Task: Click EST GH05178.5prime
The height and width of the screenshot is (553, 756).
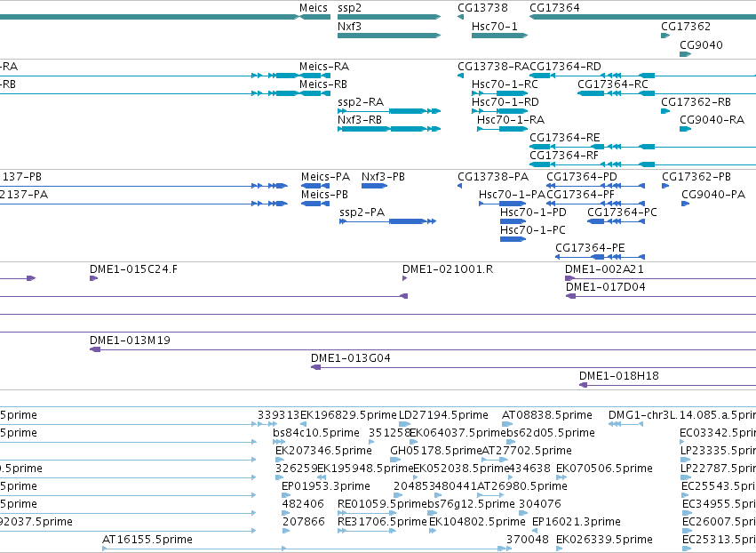Action: [x=436, y=451]
